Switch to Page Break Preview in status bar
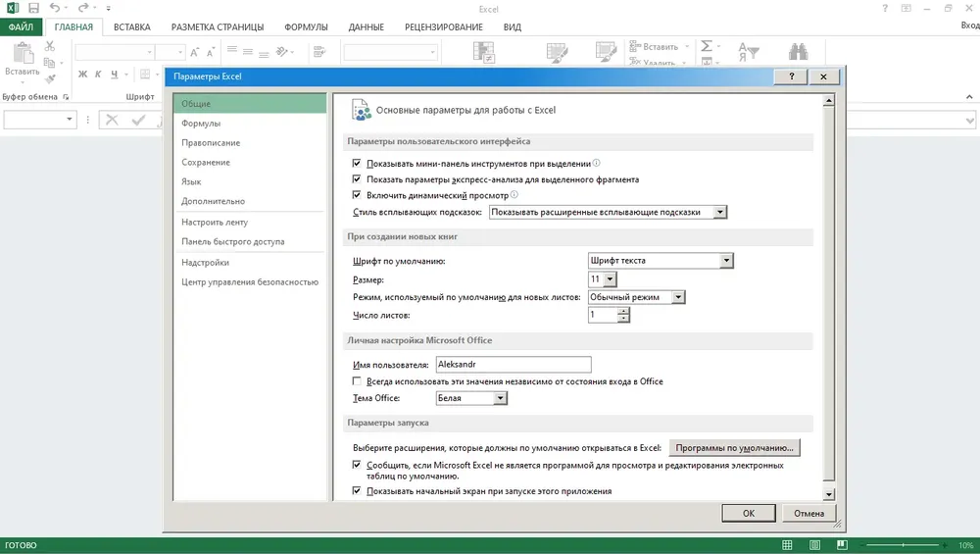This screenshot has height=554, width=980. point(842,545)
